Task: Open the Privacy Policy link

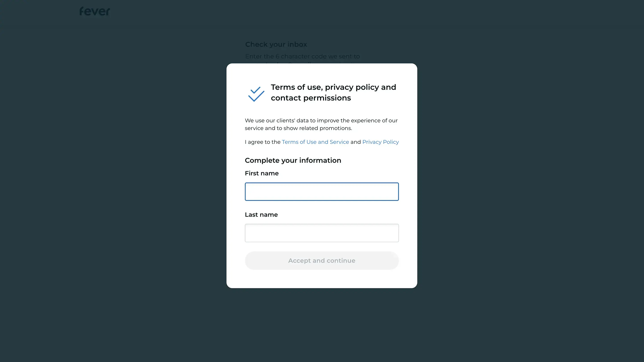Action: 380,142
